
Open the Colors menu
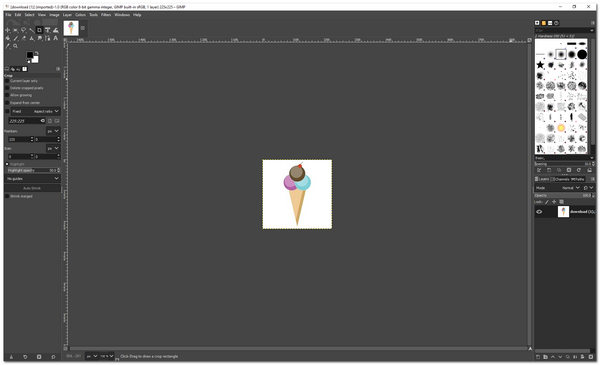point(80,15)
